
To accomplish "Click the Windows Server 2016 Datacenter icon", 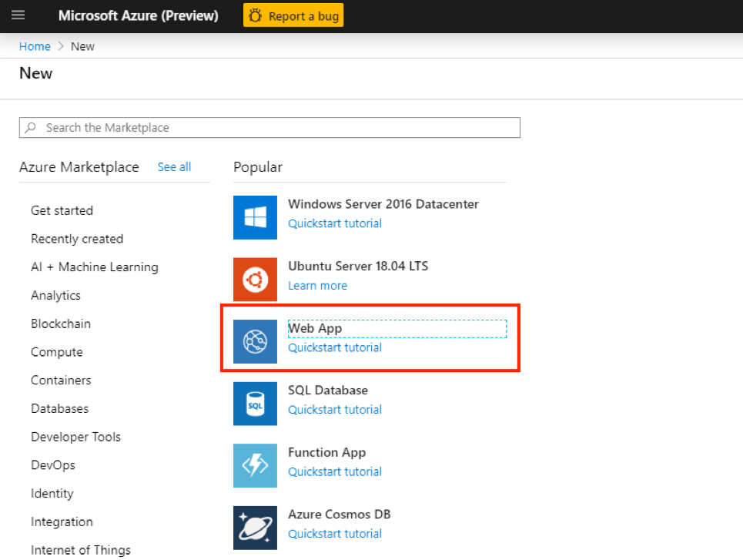I will click(x=255, y=217).
